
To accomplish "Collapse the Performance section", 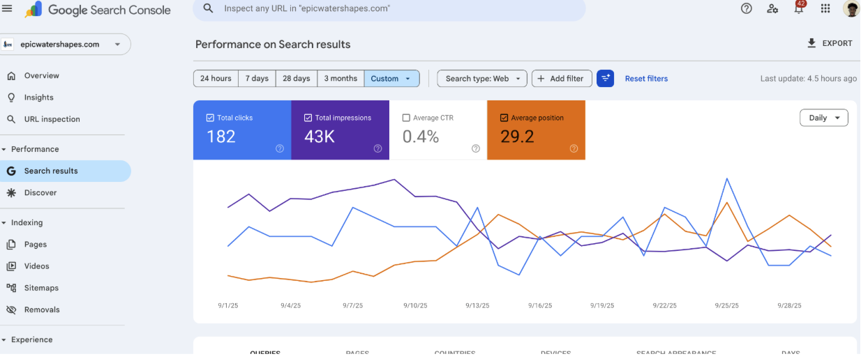I will coord(4,149).
